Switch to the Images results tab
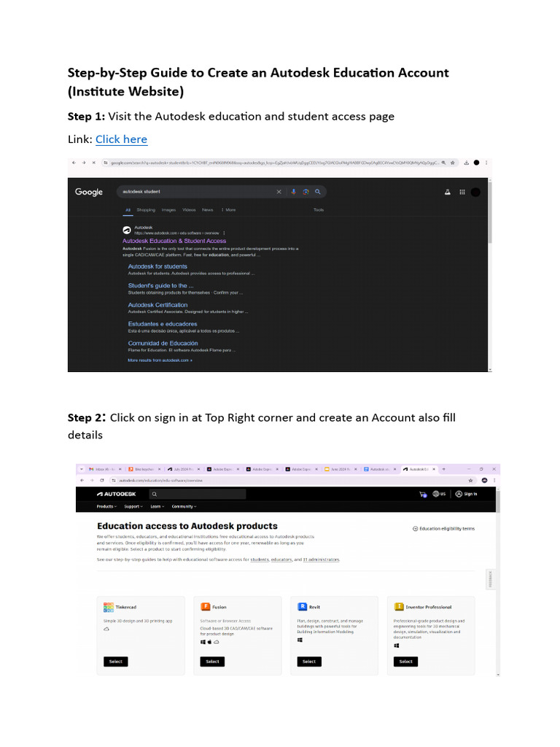Viewport: 560px width, 747px height. pyautogui.click(x=168, y=209)
